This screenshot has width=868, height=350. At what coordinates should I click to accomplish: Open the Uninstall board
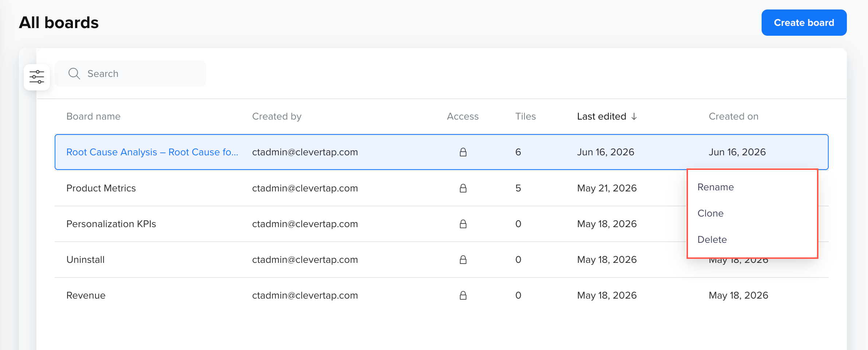[85, 260]
